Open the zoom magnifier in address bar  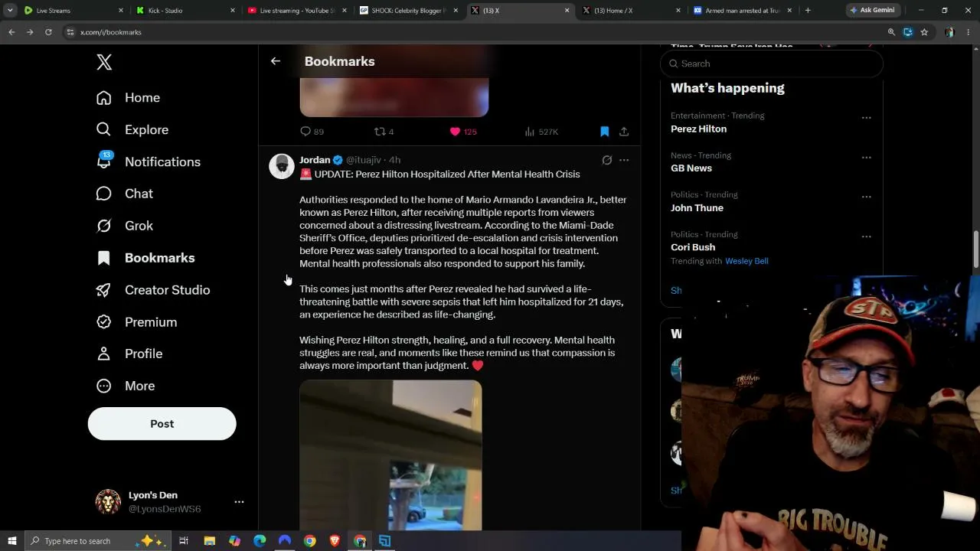click(x=891, y=32)
